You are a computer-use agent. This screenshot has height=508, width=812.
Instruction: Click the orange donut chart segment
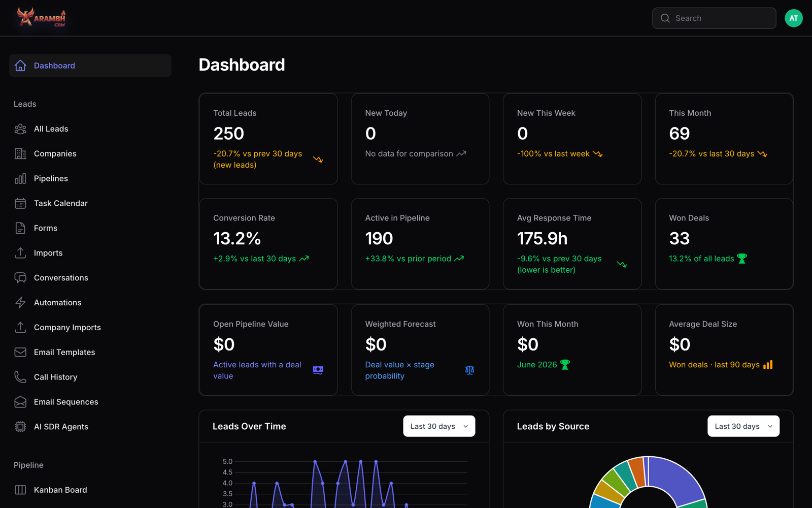(x=636, y=472)
